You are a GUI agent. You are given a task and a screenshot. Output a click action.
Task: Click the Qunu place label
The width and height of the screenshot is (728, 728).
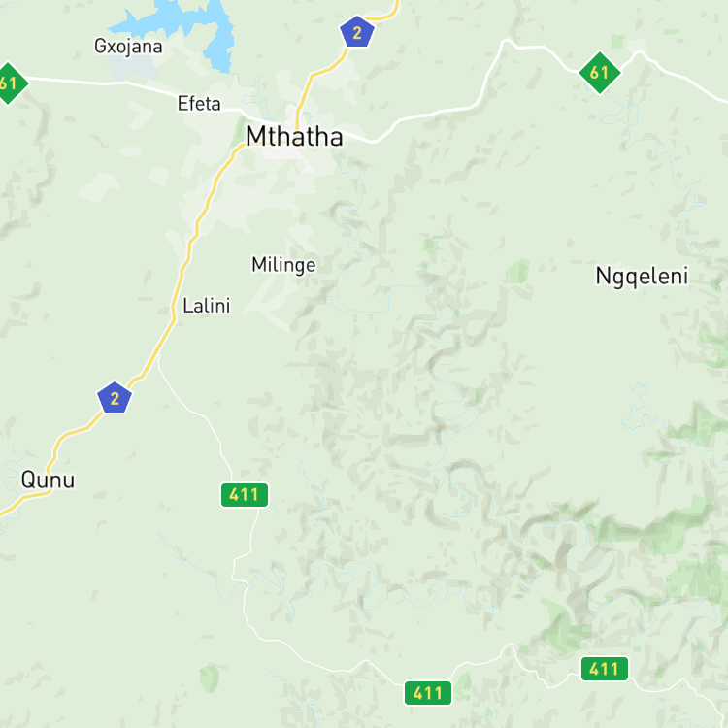coord(48,480)
